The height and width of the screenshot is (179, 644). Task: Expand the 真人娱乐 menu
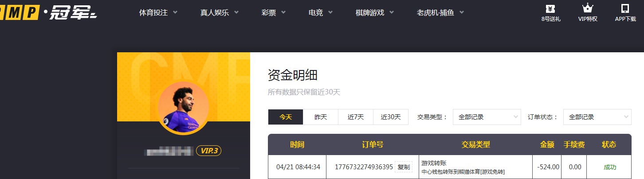click(x=220, y=13)
